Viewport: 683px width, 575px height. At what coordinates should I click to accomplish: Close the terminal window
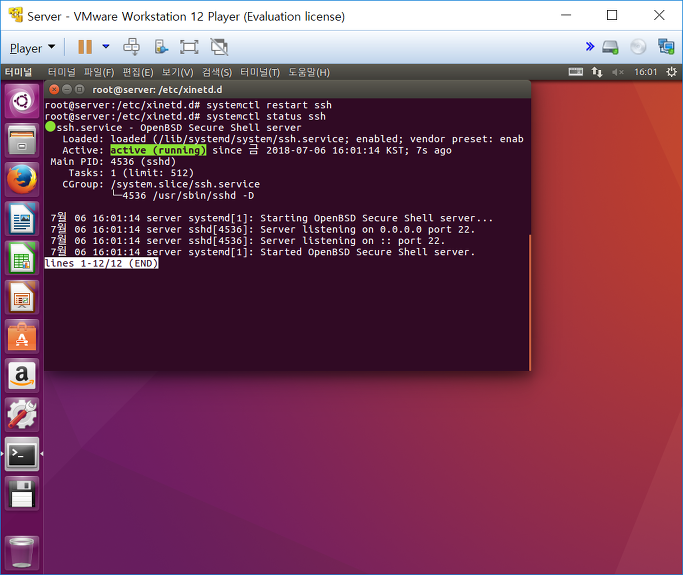pyautogui.click(x=54, y=89)
